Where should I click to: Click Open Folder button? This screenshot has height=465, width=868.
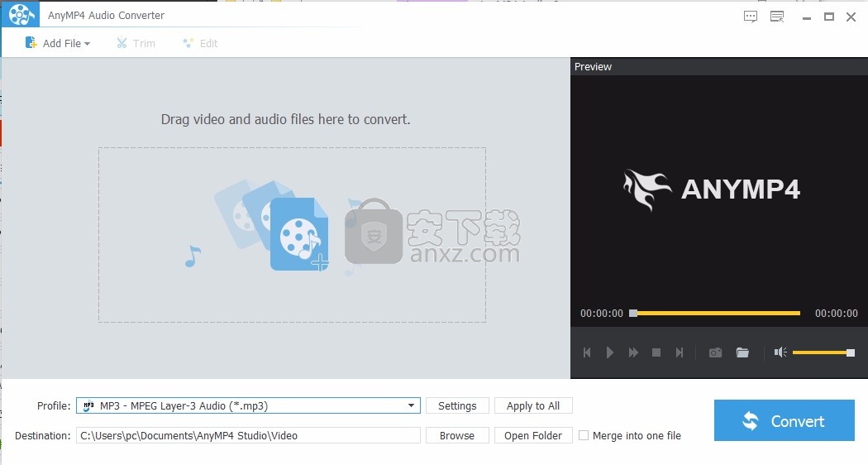pyautogui.click(x=533, y=435)
